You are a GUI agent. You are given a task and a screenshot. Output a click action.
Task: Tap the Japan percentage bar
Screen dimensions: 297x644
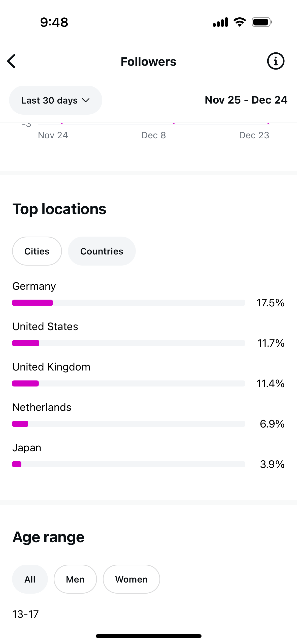[128, 464]
